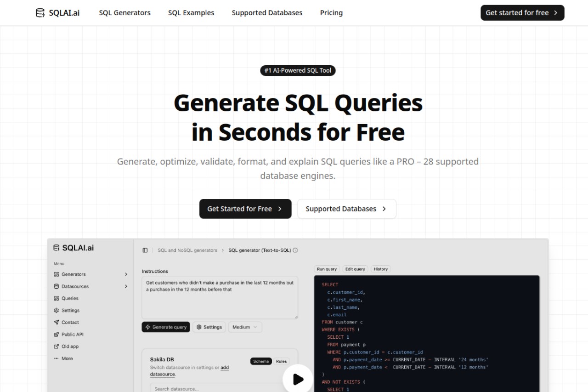Open the Medium dropdown
Screen dimensions: 588x392
pos(245,327)
